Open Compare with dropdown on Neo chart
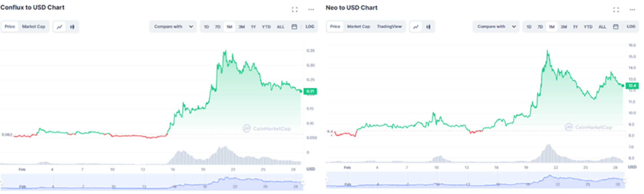644x194 pixels. tap(496, 27)
